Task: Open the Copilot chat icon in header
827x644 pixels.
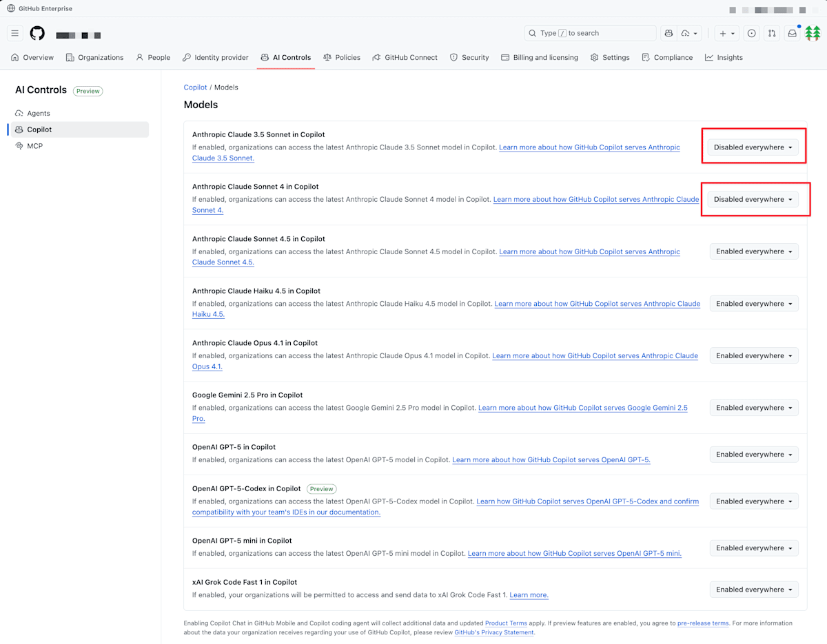Action: [x=668, y=33]
